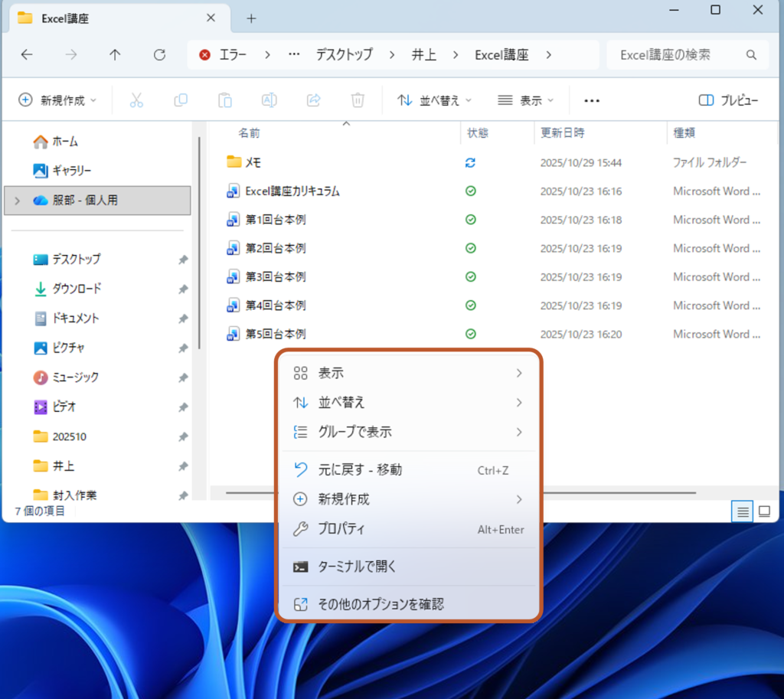The image size is (784, 699).
Task: Switch to details view icon in status bar
Action: (x=741, y=511)
